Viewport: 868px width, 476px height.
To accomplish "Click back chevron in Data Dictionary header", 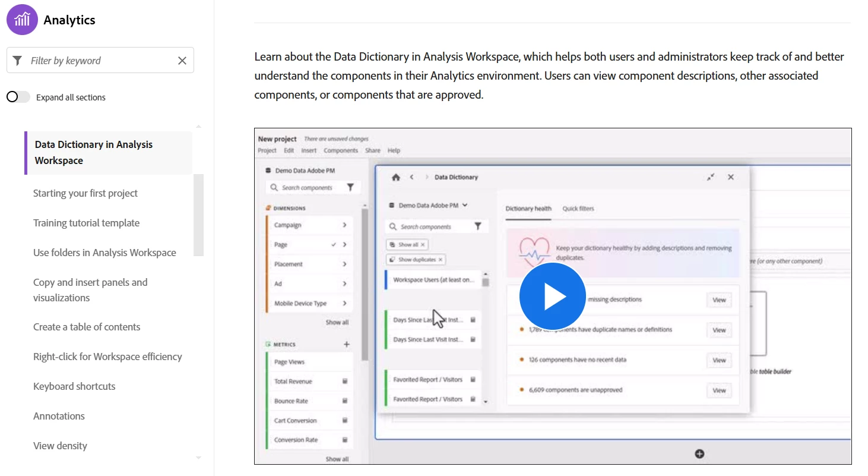I will tap(411, 177).
